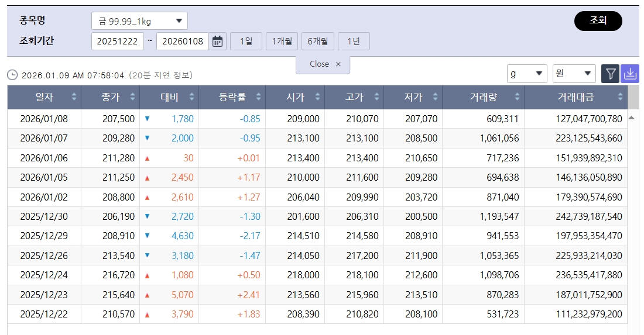Sort by 등락률 column arrows
Screen dimensions: 644x335
click(258, 97)
